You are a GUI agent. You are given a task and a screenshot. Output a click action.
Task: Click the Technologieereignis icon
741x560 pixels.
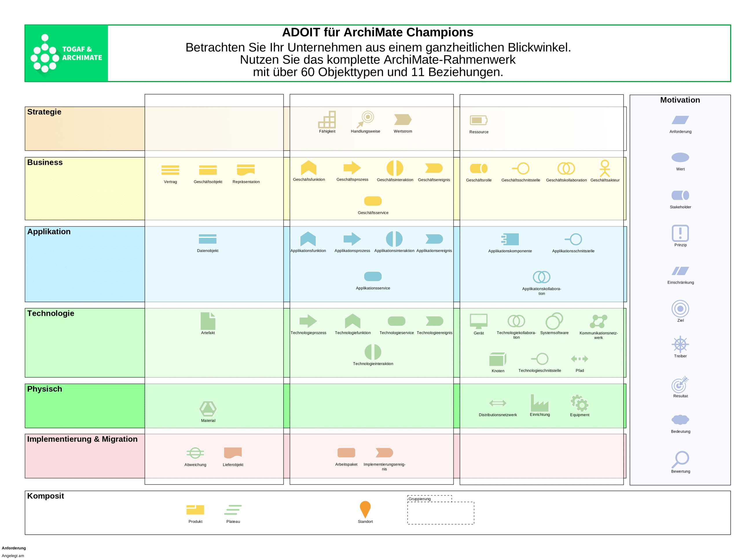coord(434,321)
